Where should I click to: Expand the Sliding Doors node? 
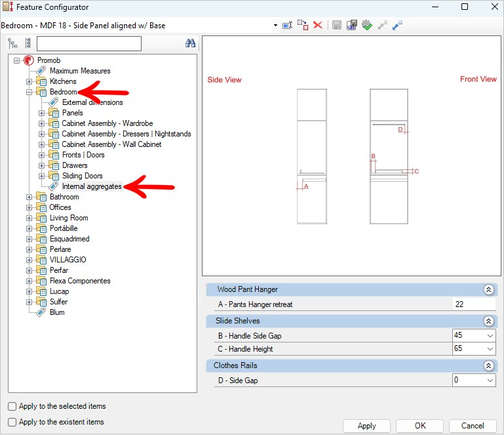click(41, 176)
